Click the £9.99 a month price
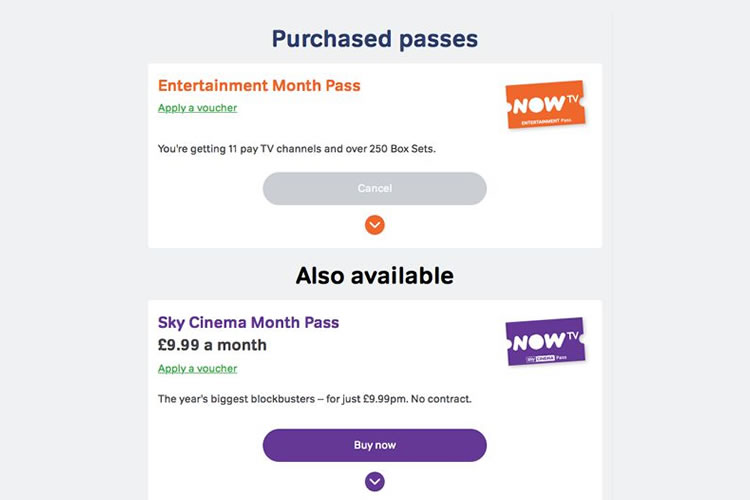750x500 pixels. tap(212, 345)
